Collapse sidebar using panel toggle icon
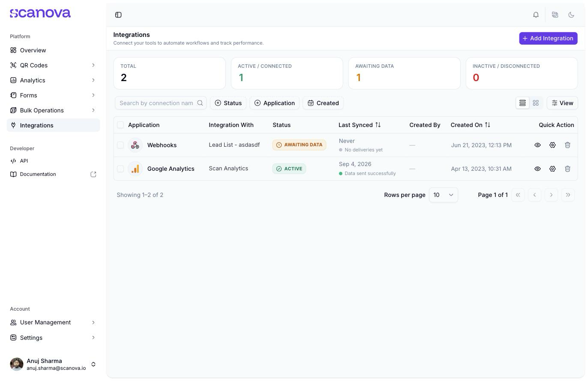 118,15
